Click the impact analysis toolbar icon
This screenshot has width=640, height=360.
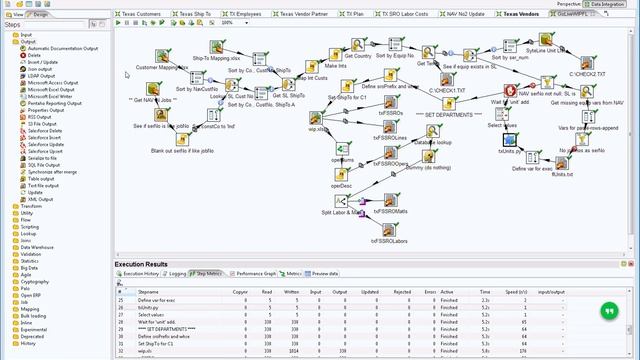(182, 23)
